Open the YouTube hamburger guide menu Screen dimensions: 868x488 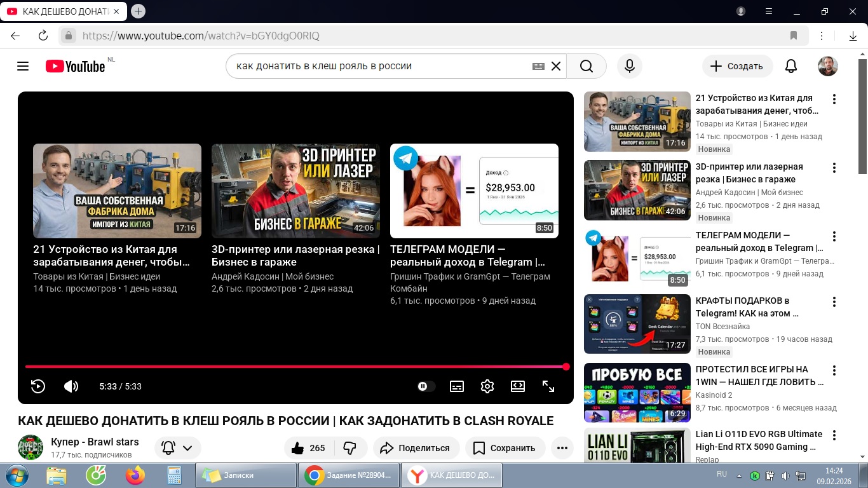pos(23,66)
